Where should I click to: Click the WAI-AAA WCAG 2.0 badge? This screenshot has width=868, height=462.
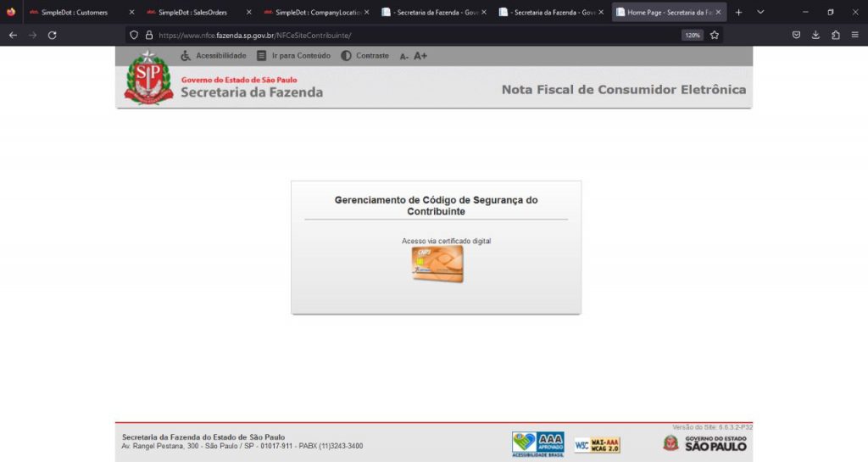(597, 444)
